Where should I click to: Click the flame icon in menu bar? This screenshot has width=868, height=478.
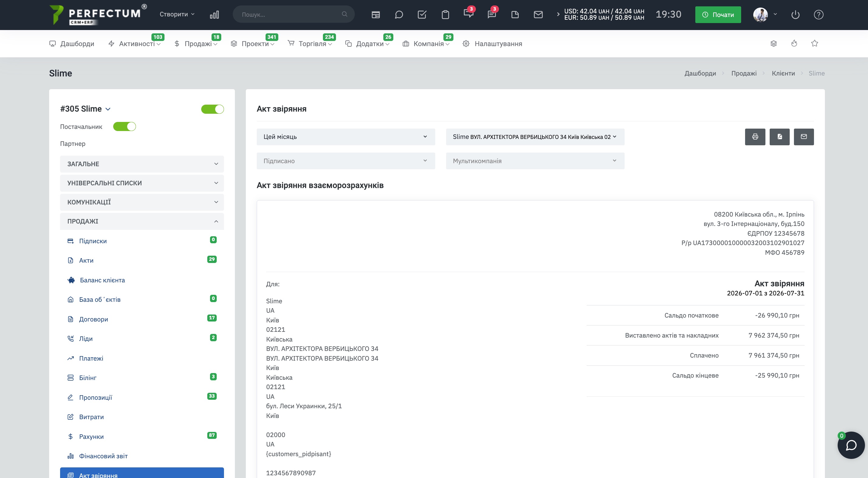click(794, 43)
